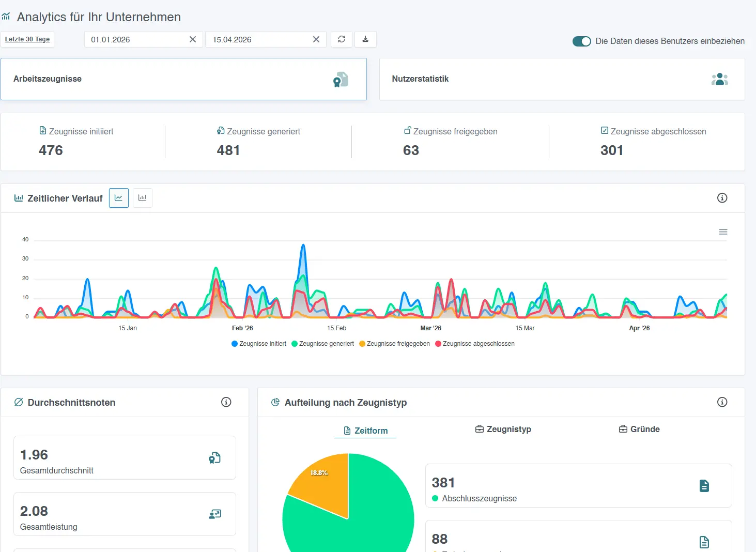Click the Nutzerstatistik users group icon
The image size is (756, 552).
719,79
